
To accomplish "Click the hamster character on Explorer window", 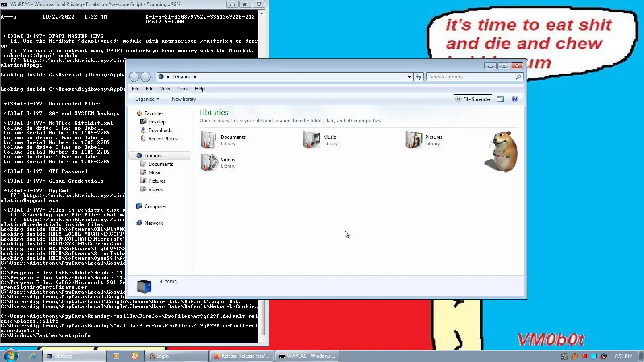I will pyautogui.click(x=502, y=152).
